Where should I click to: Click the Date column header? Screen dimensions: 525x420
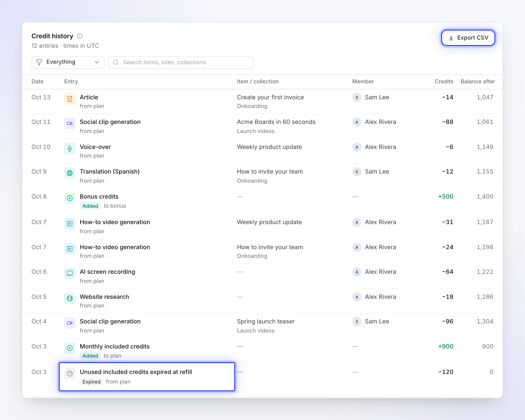pos(38,82)
